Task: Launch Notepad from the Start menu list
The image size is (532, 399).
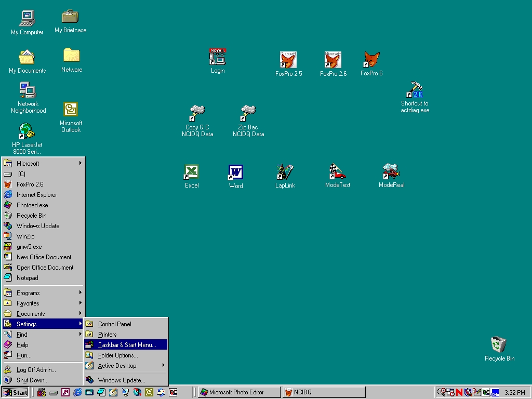Action: (43, 278)
